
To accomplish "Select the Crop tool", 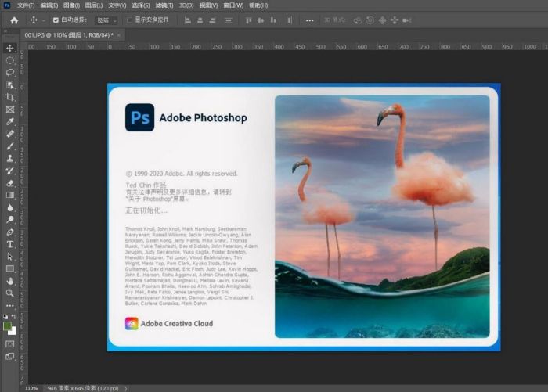I will tap(10, 97).
